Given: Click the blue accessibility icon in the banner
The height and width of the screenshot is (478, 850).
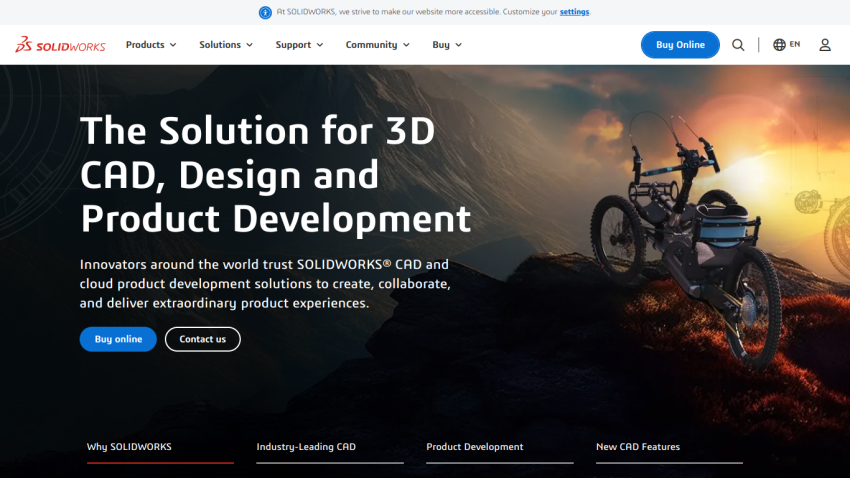Looking at the screenshot, I should click(265, 12).
